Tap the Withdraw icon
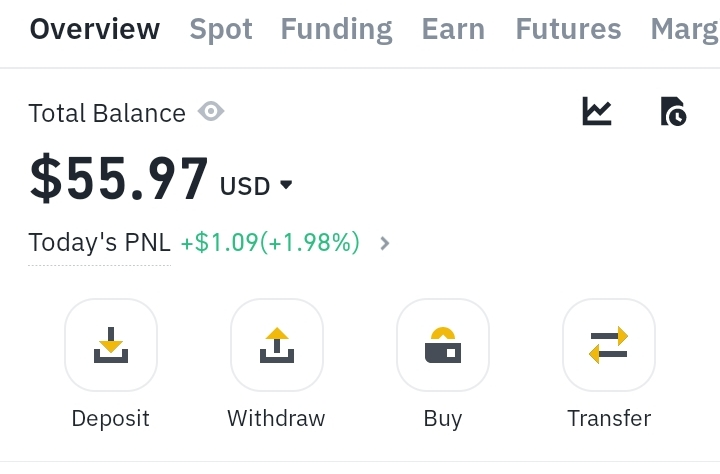This screenshot has width=720, height=474. pos(277,344)
